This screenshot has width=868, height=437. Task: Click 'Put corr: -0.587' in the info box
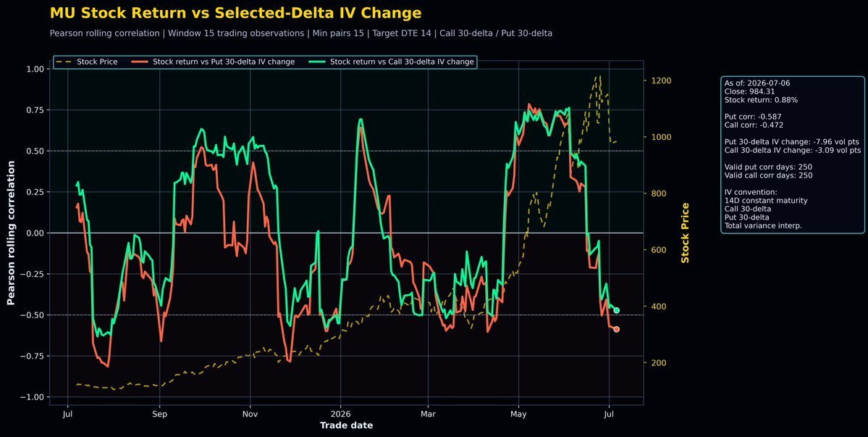(x=753, y=117)
